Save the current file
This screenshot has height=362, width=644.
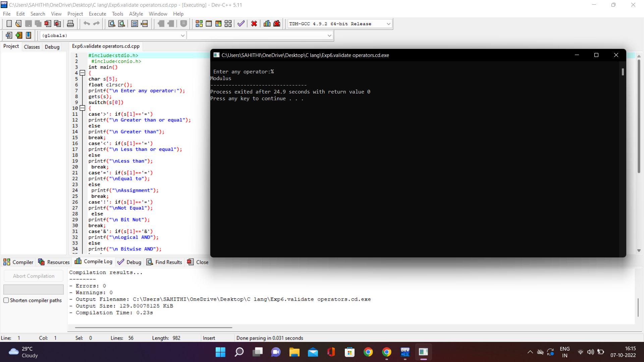28,23
